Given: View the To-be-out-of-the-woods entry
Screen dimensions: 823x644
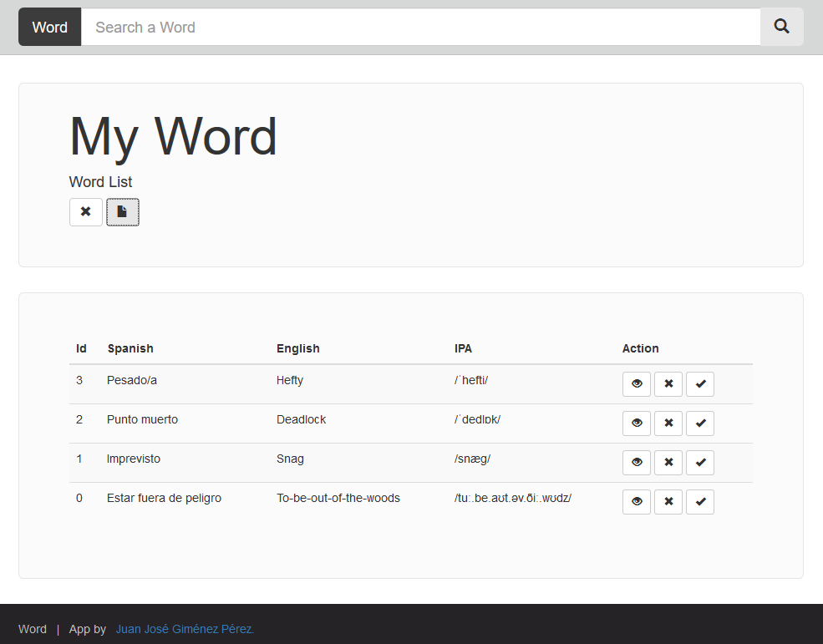Looking at the screenshot, I should [x=636, y=502].
